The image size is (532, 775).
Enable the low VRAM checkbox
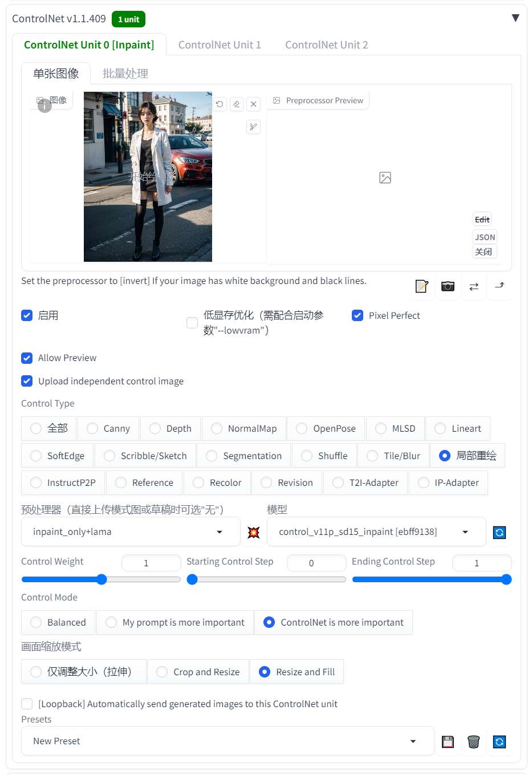pos(192,323)
